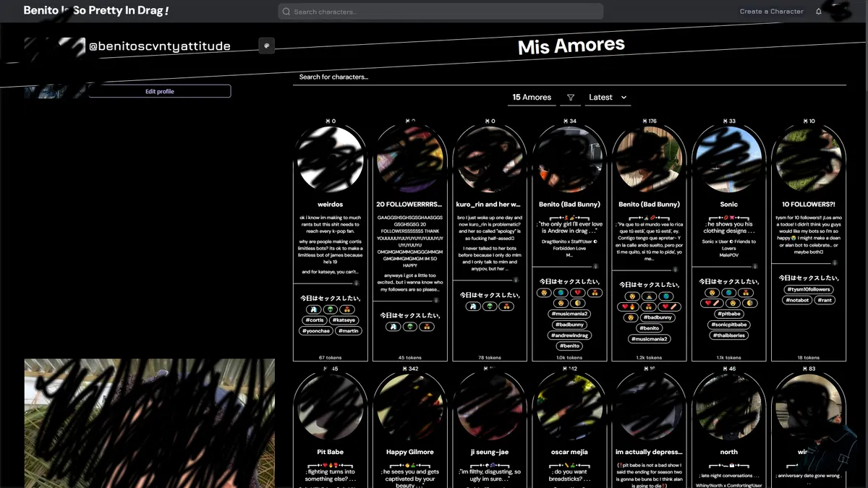Select the #martin tag
868x488 pixels.
[x=349, y=331]
